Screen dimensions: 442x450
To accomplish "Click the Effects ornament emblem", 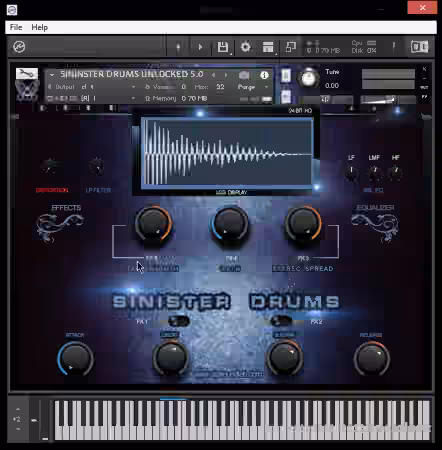I will pos(60,227).
